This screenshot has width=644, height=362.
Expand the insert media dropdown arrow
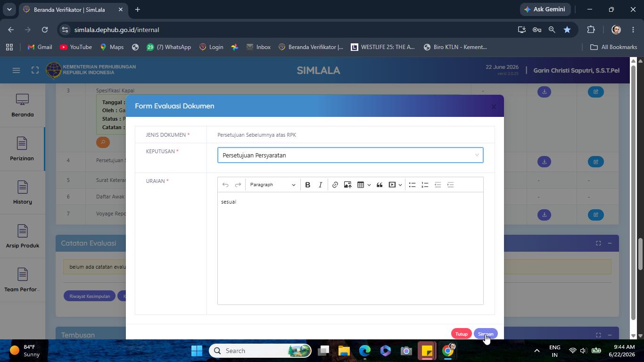coord(400,185)
